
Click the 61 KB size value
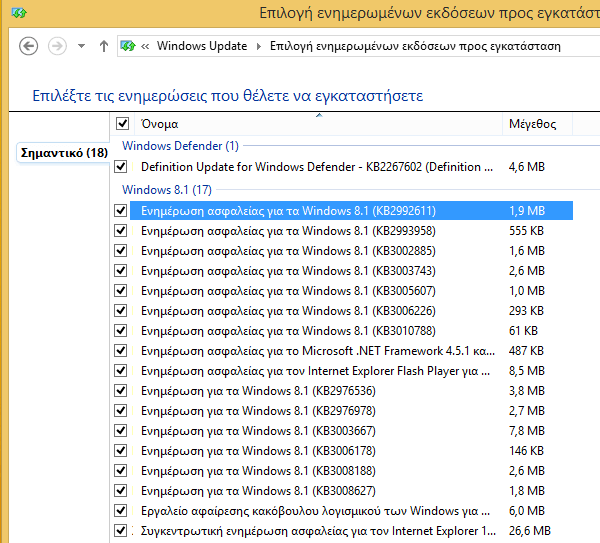click(x=523, y=331)
